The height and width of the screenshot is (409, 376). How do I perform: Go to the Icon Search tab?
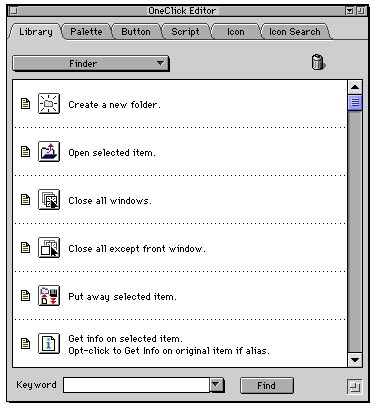coord(295,32)
